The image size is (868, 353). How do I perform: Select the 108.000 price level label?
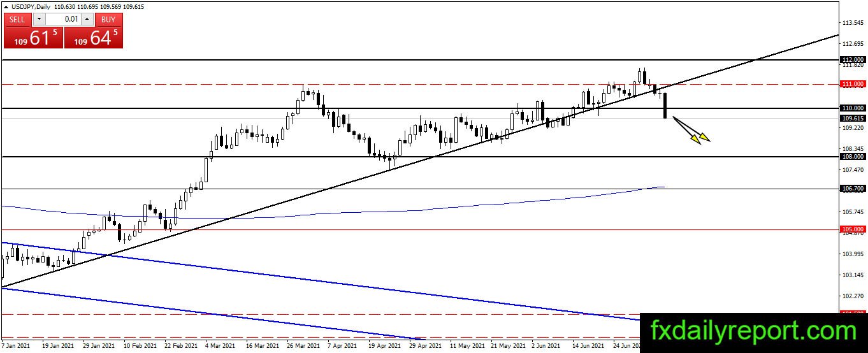pos(853,156)
